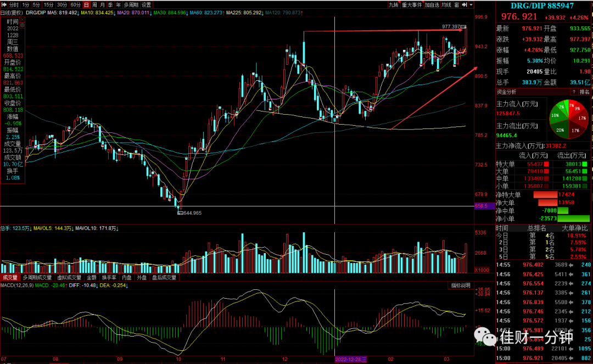Toggle 重大事件 major events overlay
The image size is (593, 364).
click(411, 5)
